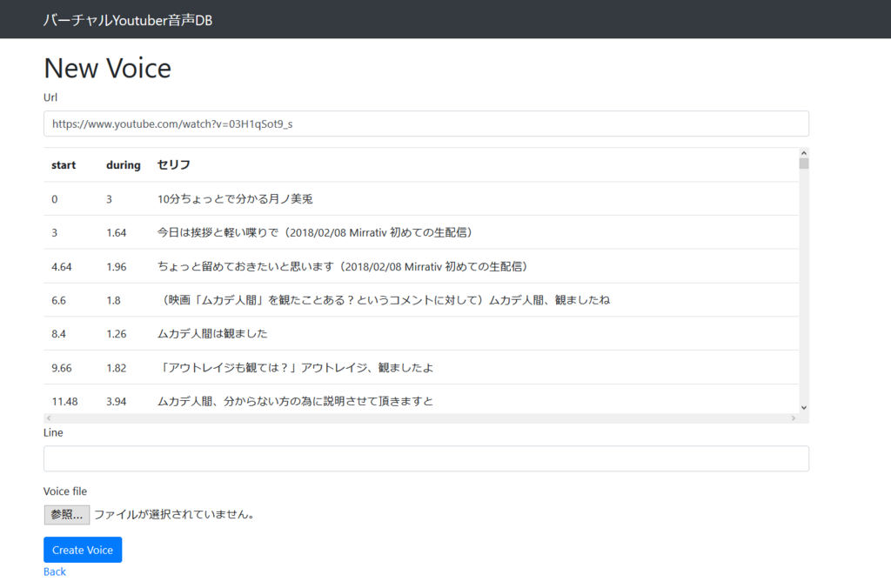
Task: Click the horizontal scrollbar left arrow
Action: pos(49,418)
